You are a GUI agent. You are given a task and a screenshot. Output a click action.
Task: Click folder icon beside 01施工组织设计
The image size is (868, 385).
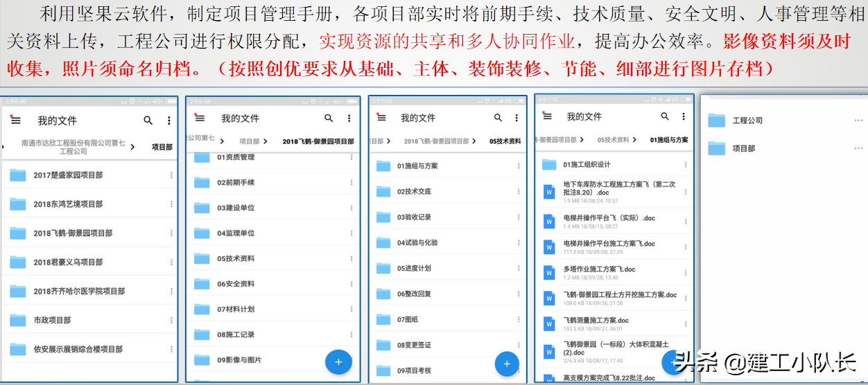[x=549, y=164]
